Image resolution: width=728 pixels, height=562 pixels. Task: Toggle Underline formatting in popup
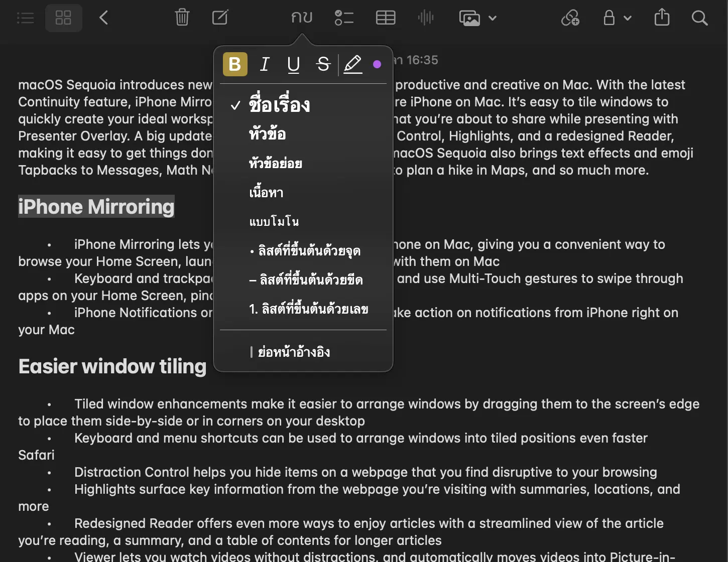[294, 64]
